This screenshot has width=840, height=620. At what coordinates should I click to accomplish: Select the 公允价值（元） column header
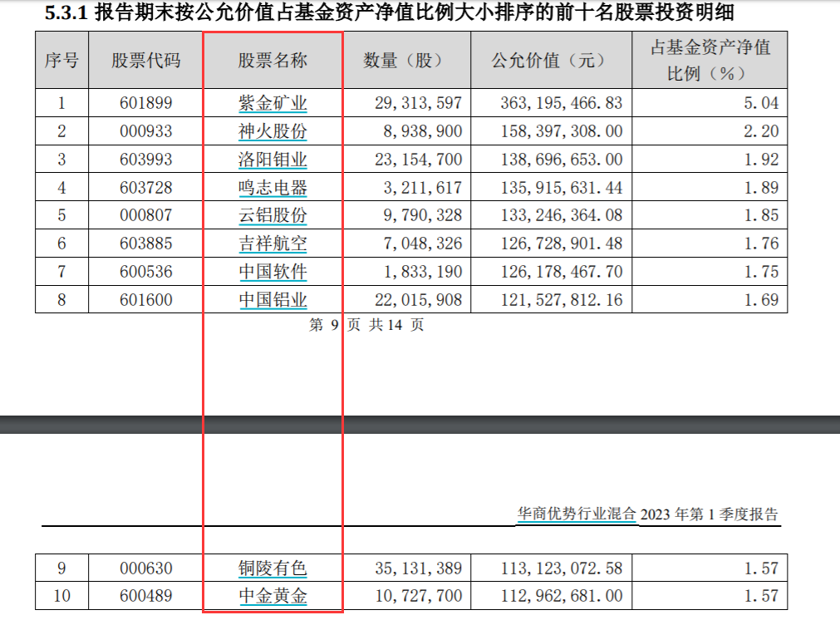tap(552, 60)
